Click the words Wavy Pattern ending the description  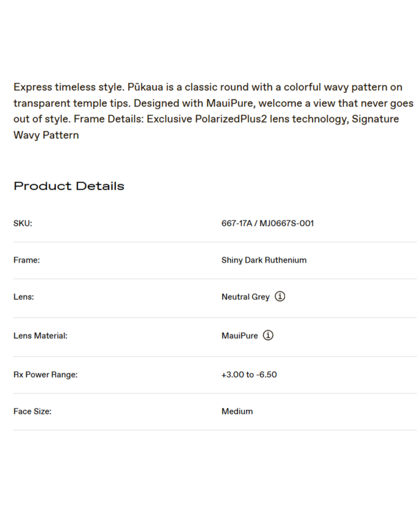click(46, 135)
